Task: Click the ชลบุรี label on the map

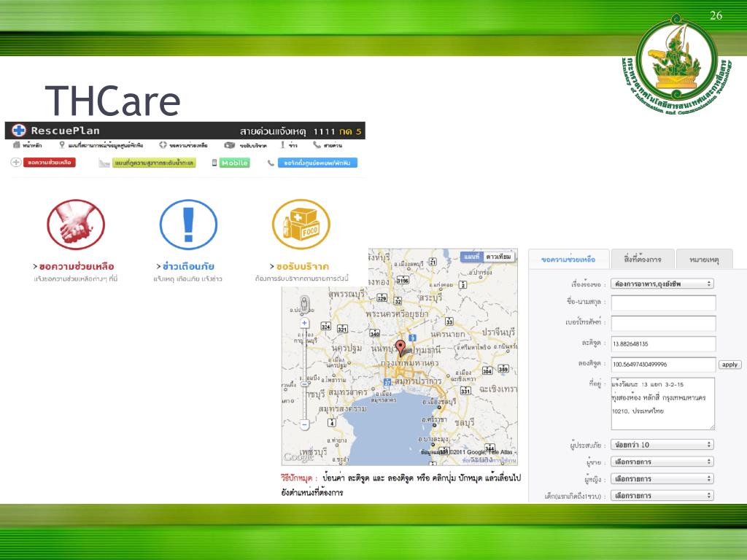Action: click(465, 423)
